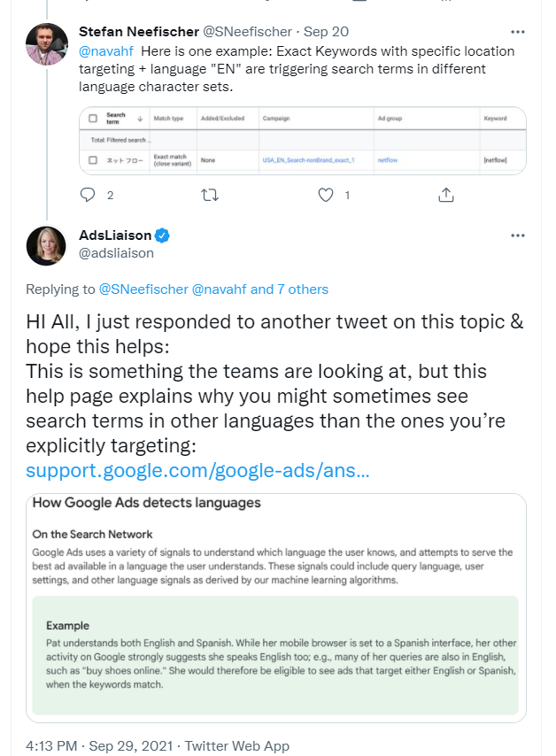Open AdsLiaison's profile avatar
The height and width of the screenshot is (756, 556).
(46, 245)
